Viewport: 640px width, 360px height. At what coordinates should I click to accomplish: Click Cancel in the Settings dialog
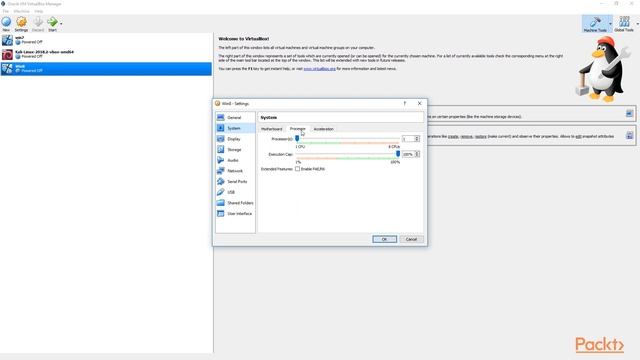click(x=411, y=239)
